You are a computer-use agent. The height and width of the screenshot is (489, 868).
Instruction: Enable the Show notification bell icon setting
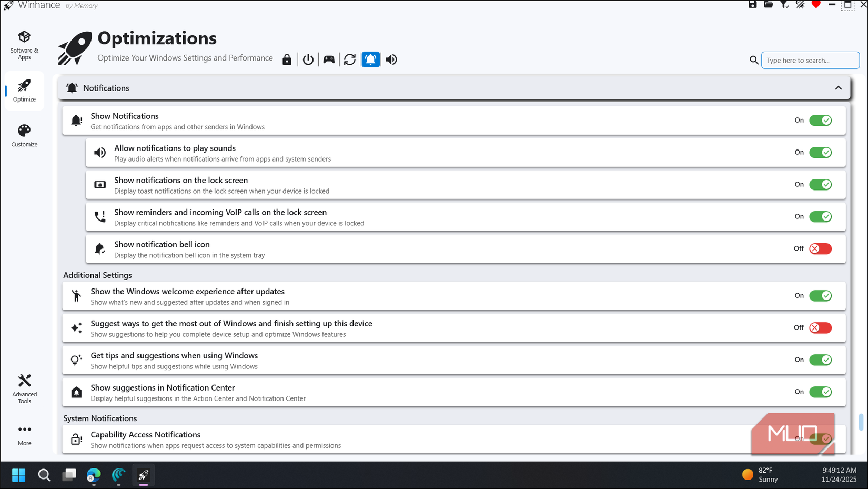point(820,248)
